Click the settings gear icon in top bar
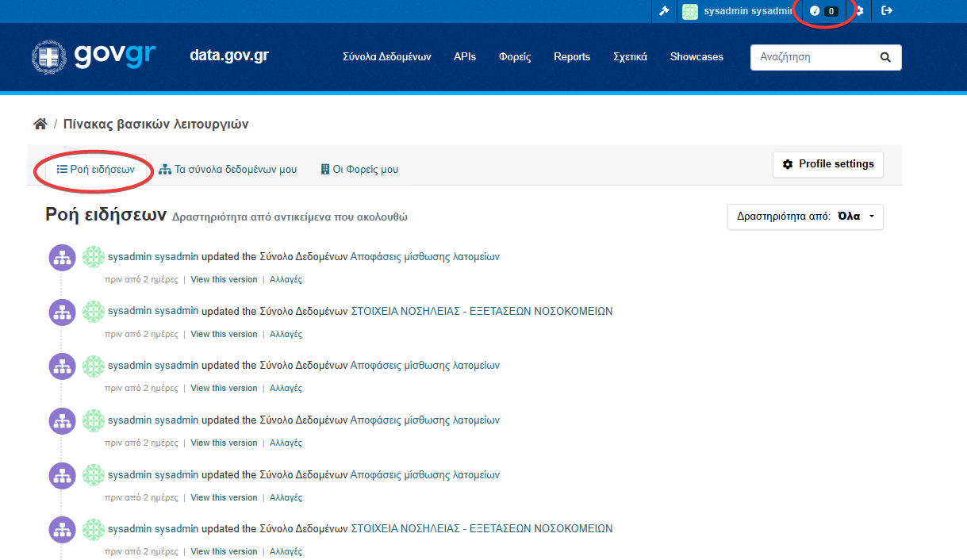 pyautogui.click(x=859, y=11)
